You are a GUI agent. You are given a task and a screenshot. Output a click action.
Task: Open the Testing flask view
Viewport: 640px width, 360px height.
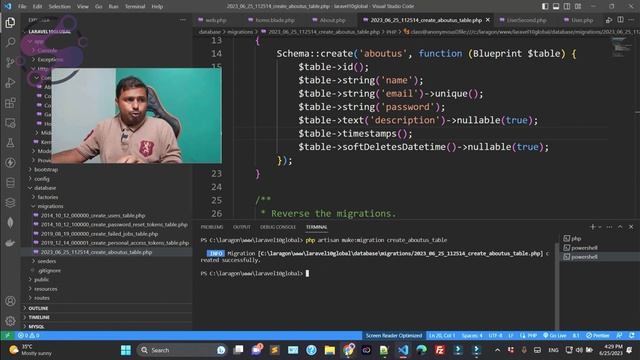tap(10, 142)
